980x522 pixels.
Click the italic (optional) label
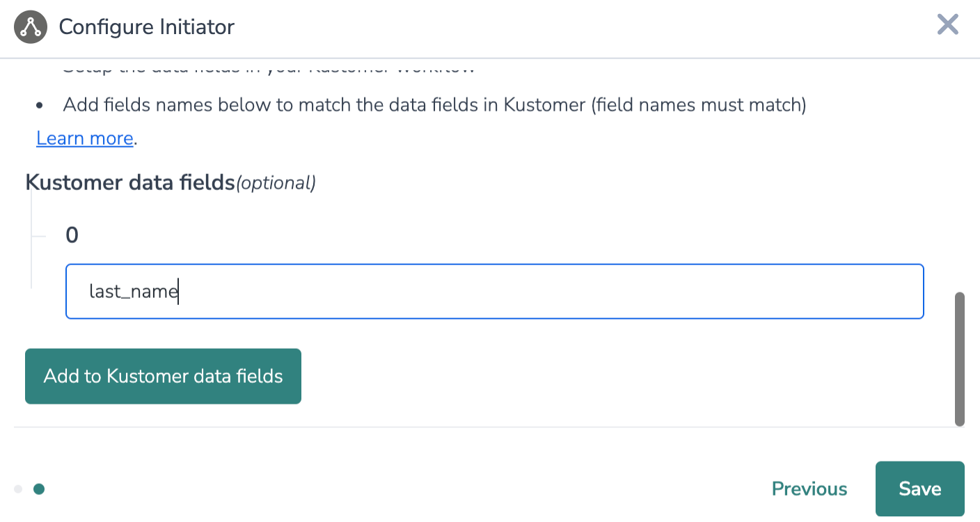coord(276,183)
